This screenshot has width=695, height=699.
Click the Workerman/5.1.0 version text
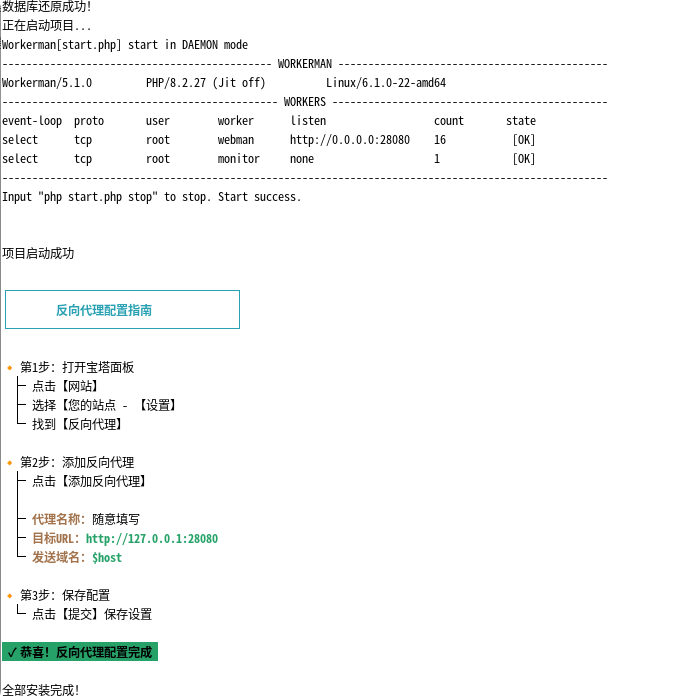tap(47, 83)
